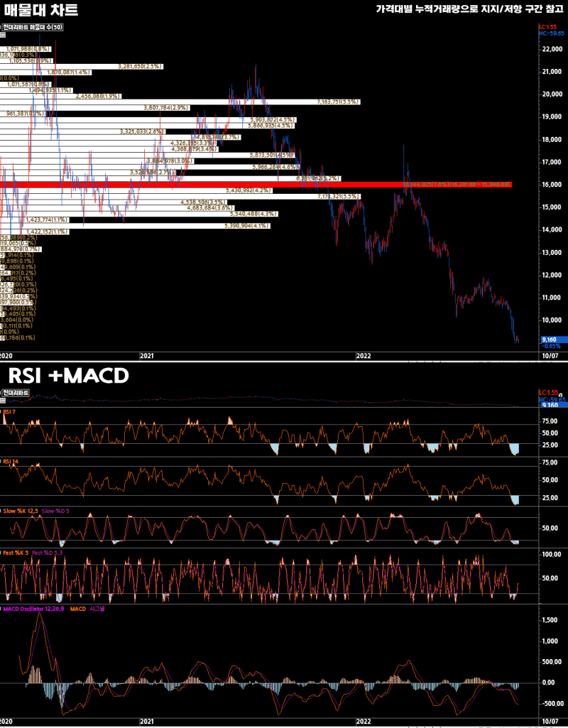Click the 3,807,784(2.9%) volume bar label
568x728 pixels.
click(165, 108)
